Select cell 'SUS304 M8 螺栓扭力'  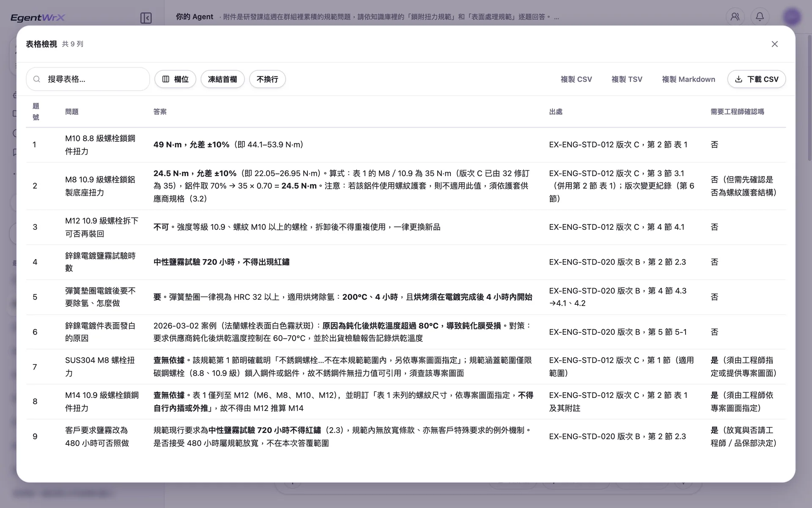(100, 367)
